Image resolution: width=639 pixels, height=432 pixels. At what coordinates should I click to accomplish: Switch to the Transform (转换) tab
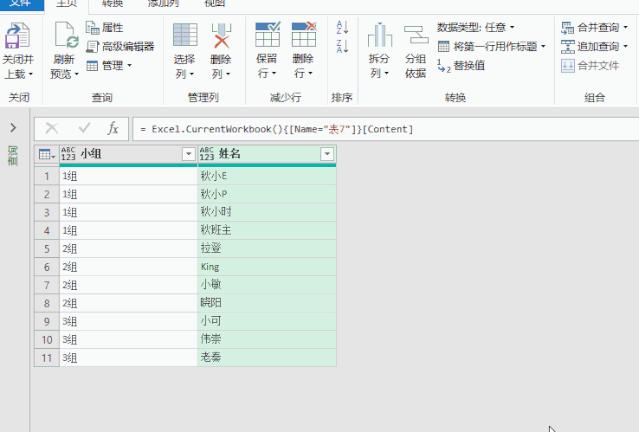(x=112, y=4)
